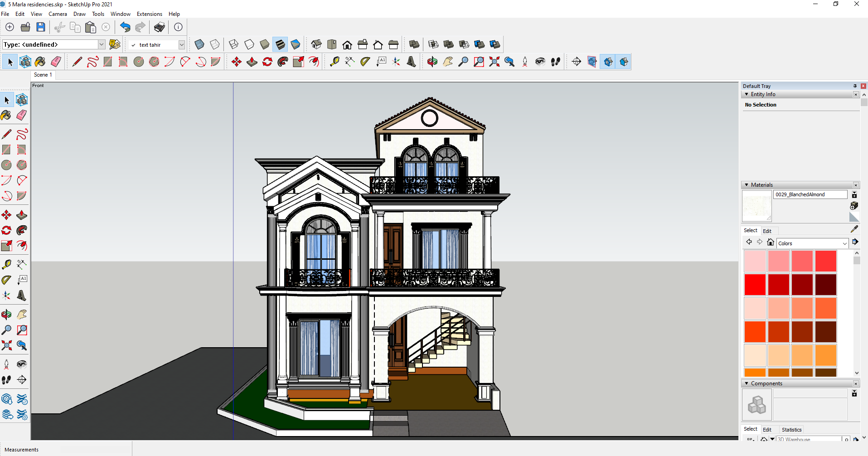This screenshot has width=868, height=456.
Task: Open the Type undefined classification dropdown
Action: click(102, 44)
